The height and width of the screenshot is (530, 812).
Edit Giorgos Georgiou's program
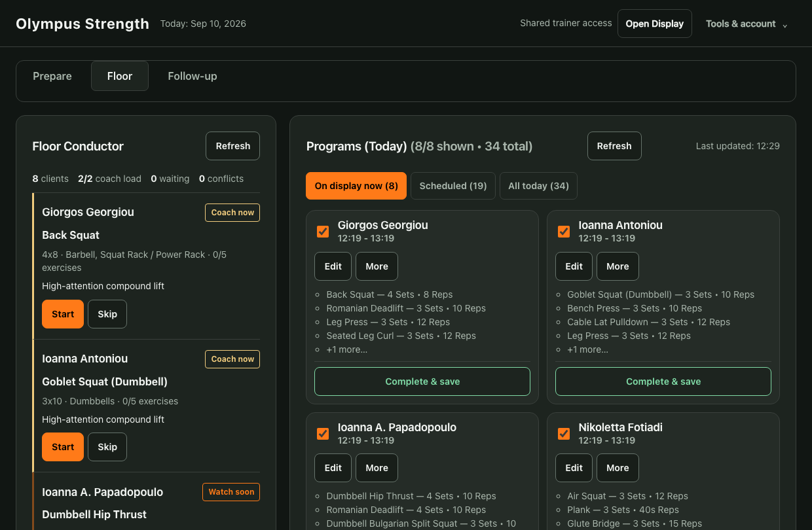click(x=333, y=266)
